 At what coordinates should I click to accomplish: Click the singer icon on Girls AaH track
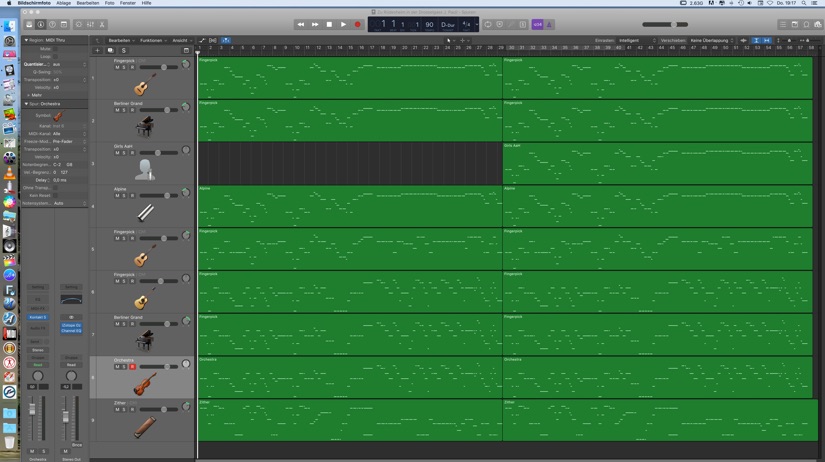(144, 170)
